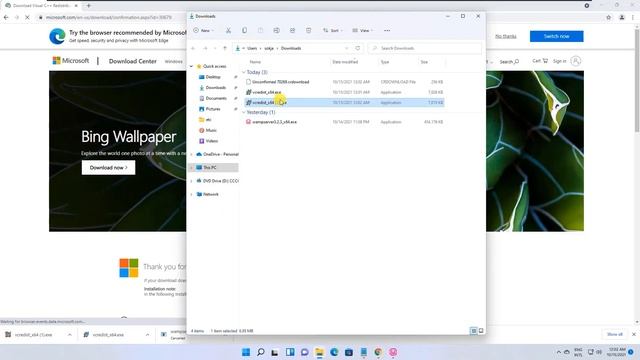The height and width of the screenshot is (360, 640).
Task: Open the View dropdown in Explorer toolbar
Action: 362,31
